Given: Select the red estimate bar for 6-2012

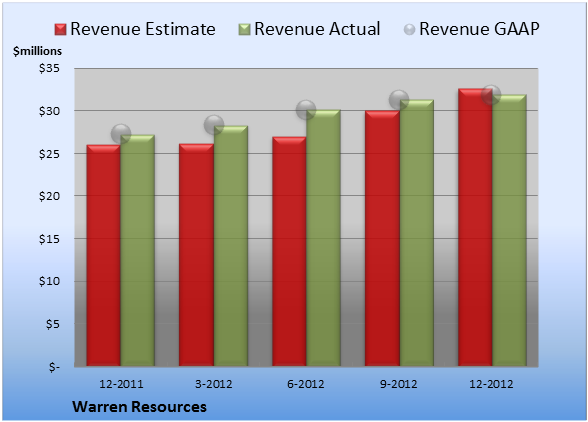Looking at the screenshot, I should point(289,251).
